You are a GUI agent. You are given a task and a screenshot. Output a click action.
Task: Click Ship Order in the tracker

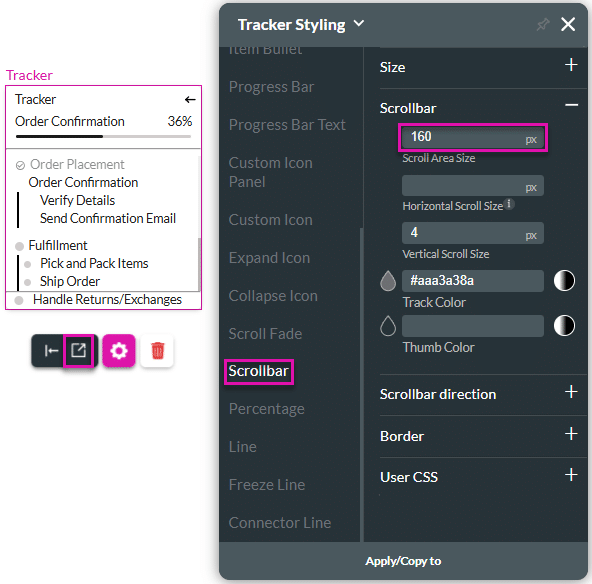click(x=70, y=282)
